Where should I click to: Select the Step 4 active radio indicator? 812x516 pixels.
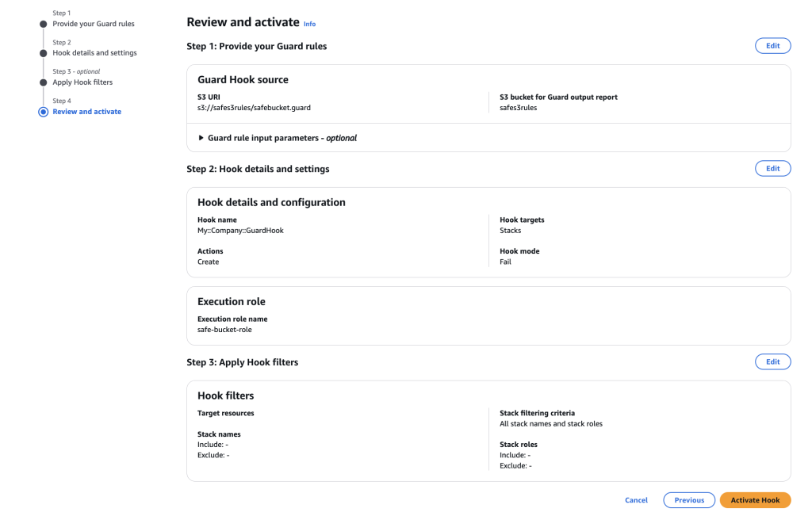point(42,111)
